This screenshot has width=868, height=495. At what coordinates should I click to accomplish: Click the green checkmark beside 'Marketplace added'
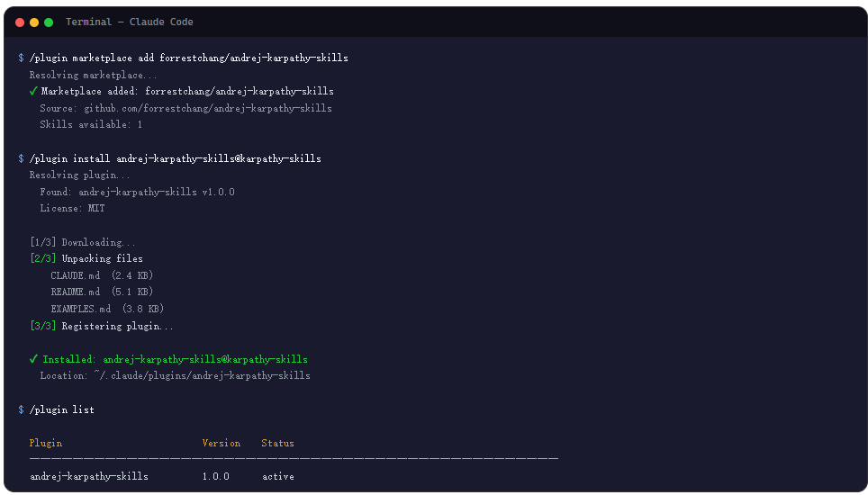[33, 91]
